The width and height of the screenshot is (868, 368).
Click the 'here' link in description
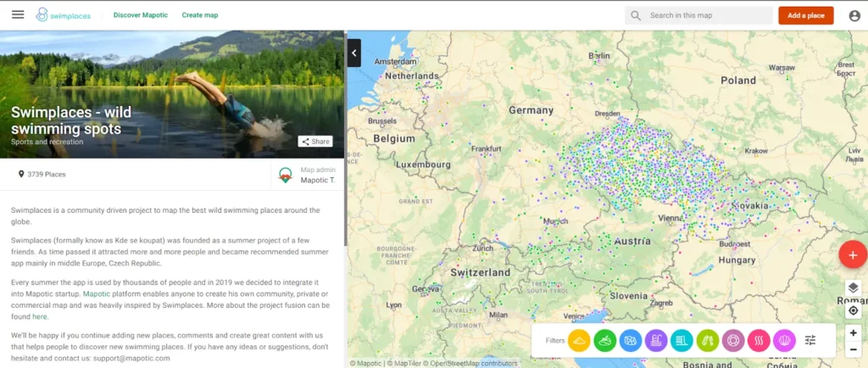(x=40, y=316)
